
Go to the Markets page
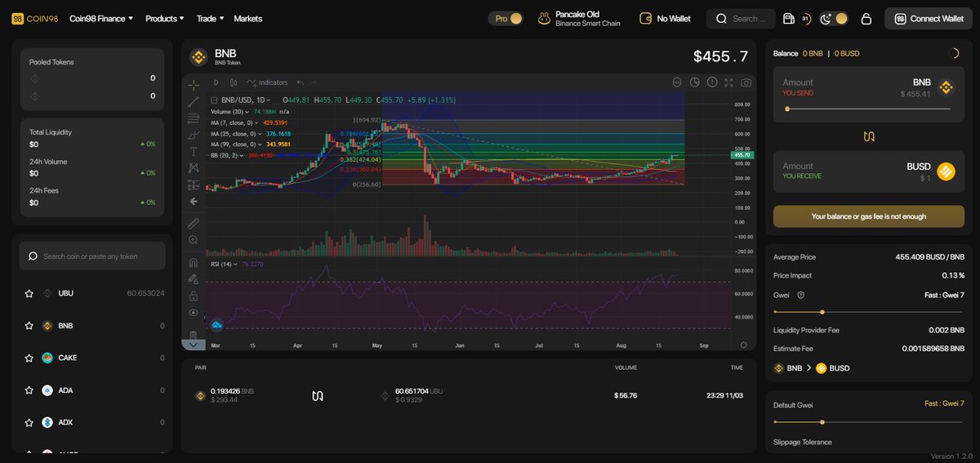[x=248, y=18]
